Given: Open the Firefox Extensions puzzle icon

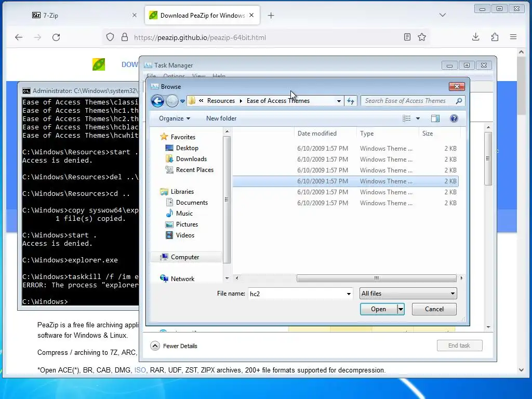Looking at the screenshot, I should (495, 37).
